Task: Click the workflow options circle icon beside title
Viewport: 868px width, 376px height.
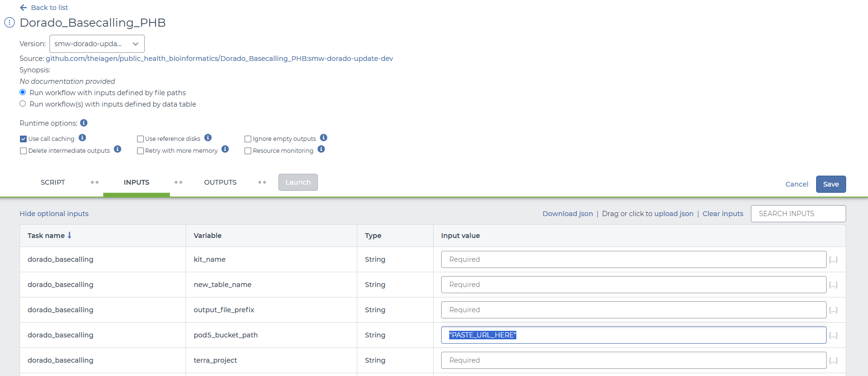Action: (x=10, y=22)
